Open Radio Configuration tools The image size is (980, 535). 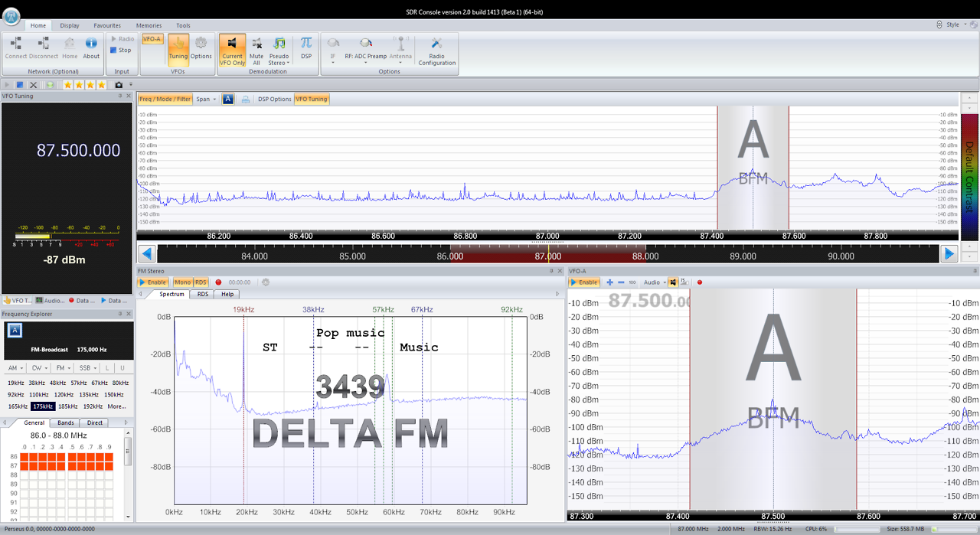(436, 51)
